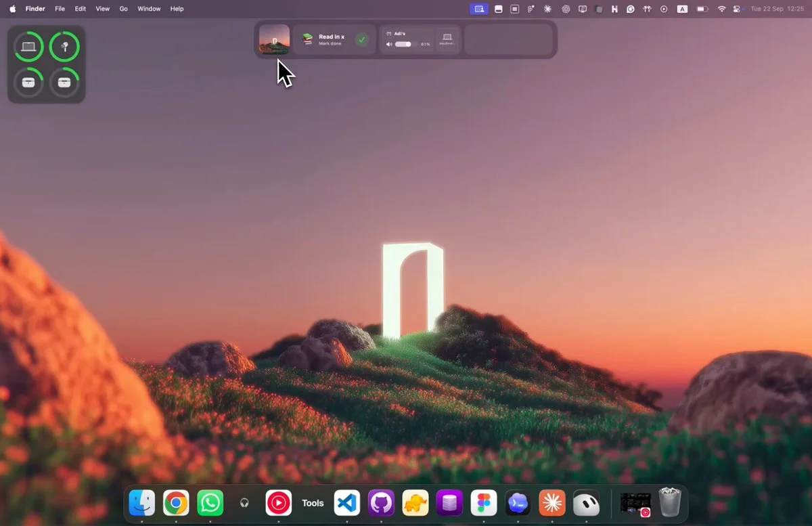Click the circled play icon in menu bar
This screenshot has width=812, height=526.
(664, 9)
